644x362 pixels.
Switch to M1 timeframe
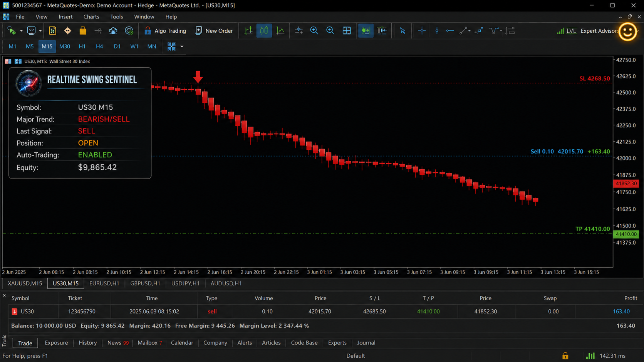coord(12,46)
